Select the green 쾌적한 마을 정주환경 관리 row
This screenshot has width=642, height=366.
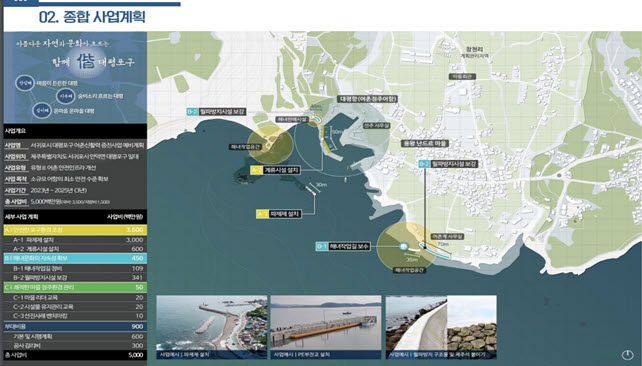[x=75, y=287]
